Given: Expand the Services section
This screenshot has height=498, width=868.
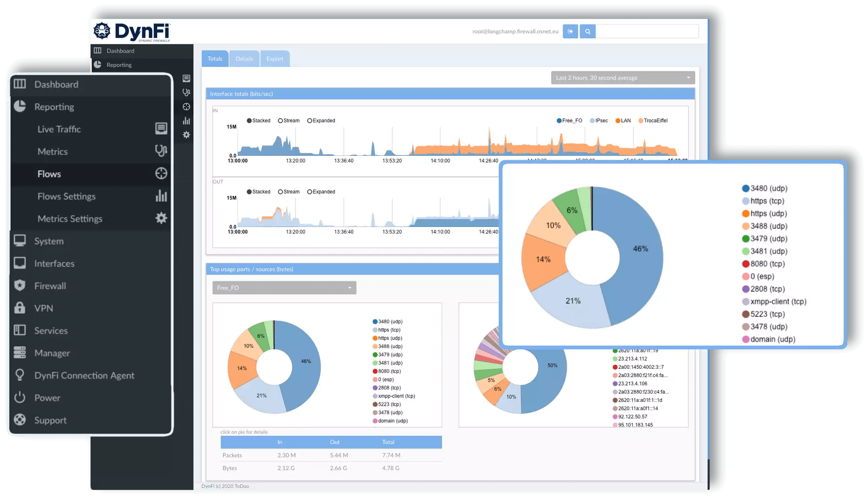Looking at the screenshot, I should pyautogui.click(x=51, y=332).
